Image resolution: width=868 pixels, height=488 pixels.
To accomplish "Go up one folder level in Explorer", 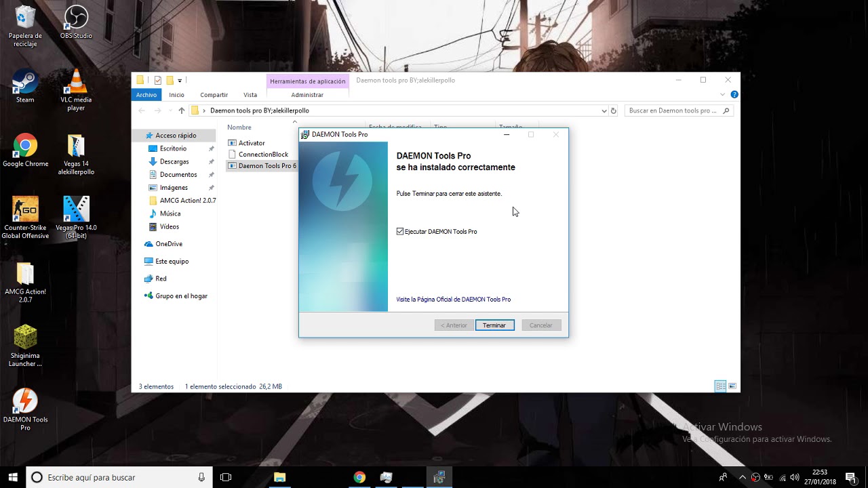I will click(x=181, y=110).
